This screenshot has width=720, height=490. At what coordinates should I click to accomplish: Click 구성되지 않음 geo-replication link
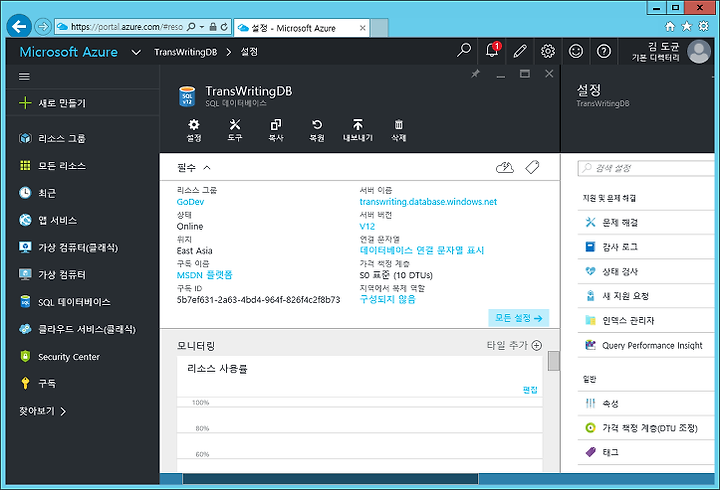(x=388, y=299)
